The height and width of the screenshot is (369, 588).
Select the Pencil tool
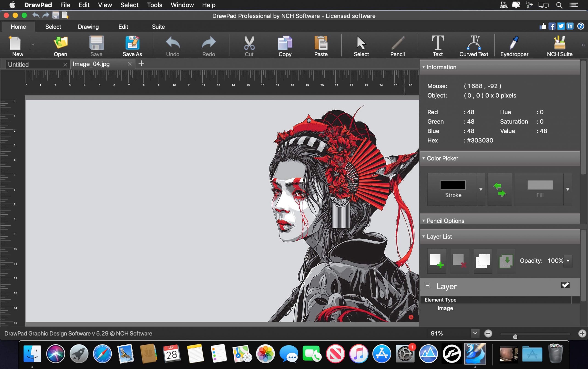point(398,46)
